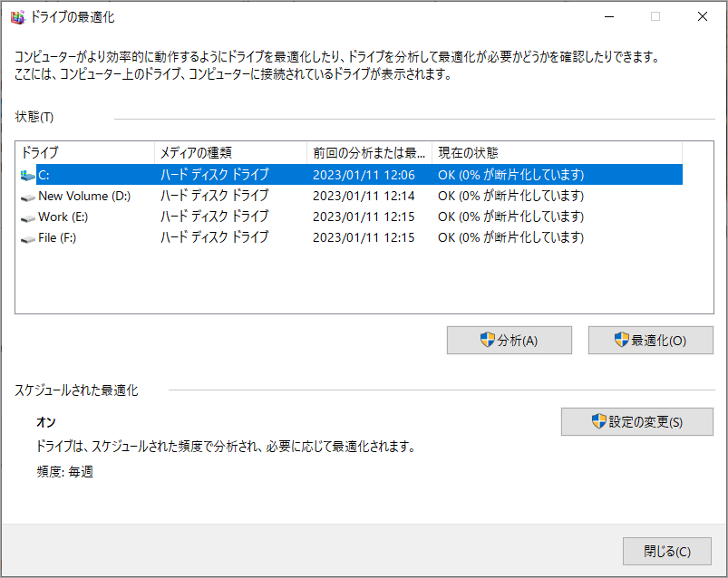Click media type cell of File (F:) row
The height and width of the screenshot is (578, 728).
pos(215,237)
